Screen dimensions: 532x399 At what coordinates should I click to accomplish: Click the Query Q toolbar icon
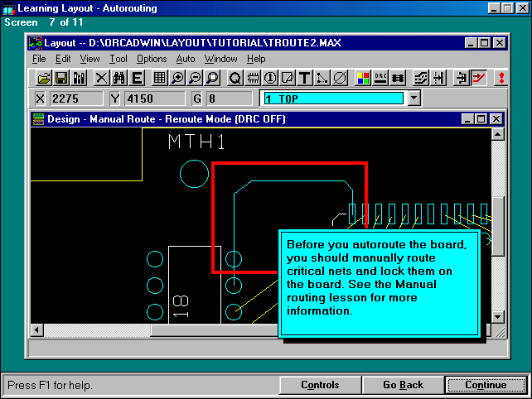(235, 78)
